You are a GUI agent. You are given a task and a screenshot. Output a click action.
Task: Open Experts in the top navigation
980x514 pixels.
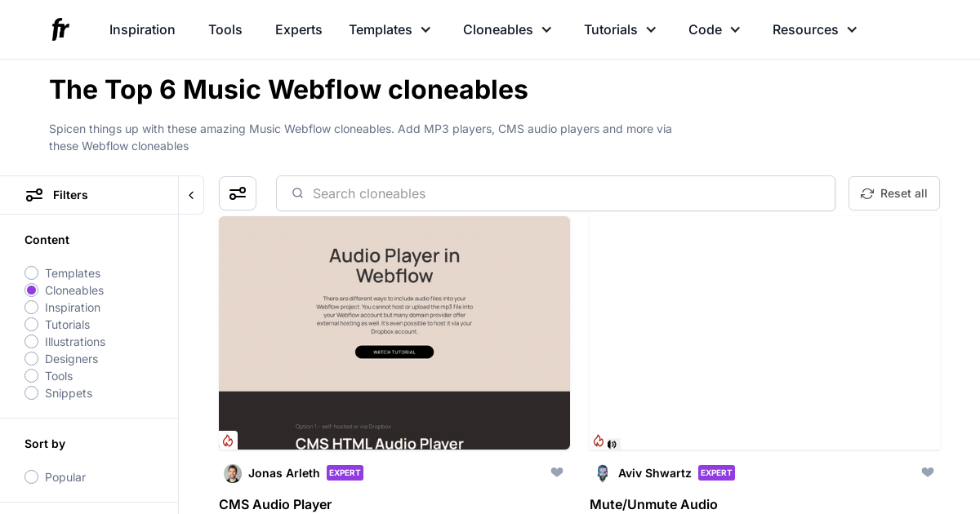point(299,29)
